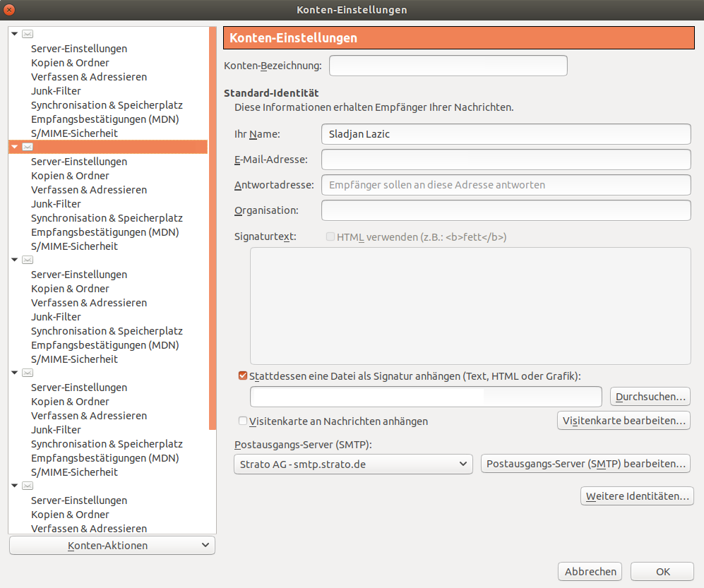Open Server-Einstellungen of the first account
This screenshot has height=588, width=704.
79,49
